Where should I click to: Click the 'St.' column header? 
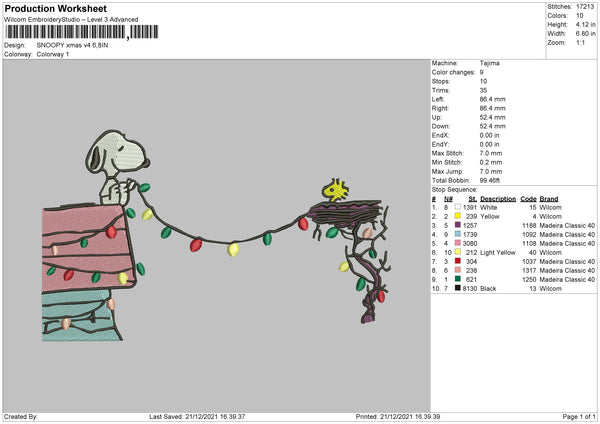click(x=473, y=199)
